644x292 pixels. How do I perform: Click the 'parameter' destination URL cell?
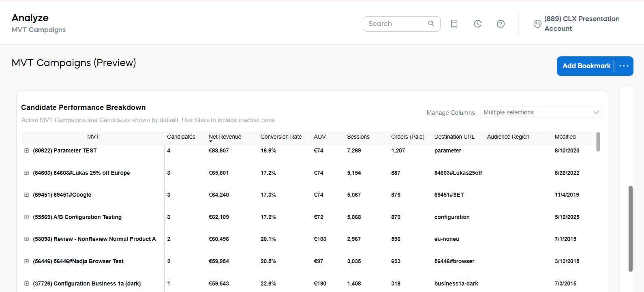(x=448, y=150)
